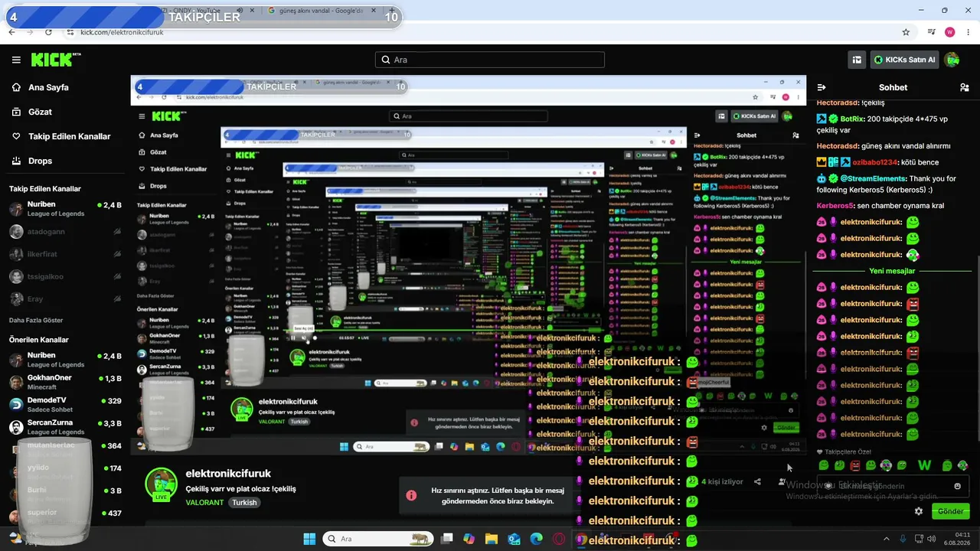
Task: Go to the Kick home logo
Action: (55, 60)
